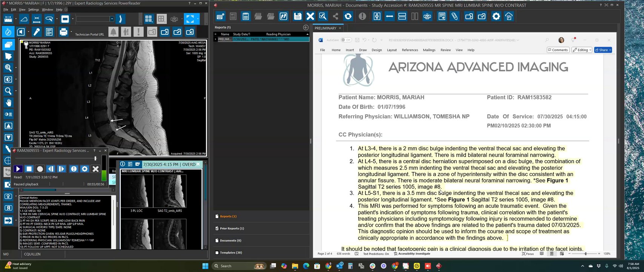644x272 pixels.
Task: Open the Window menu in PowerReader
Action: 48,9
